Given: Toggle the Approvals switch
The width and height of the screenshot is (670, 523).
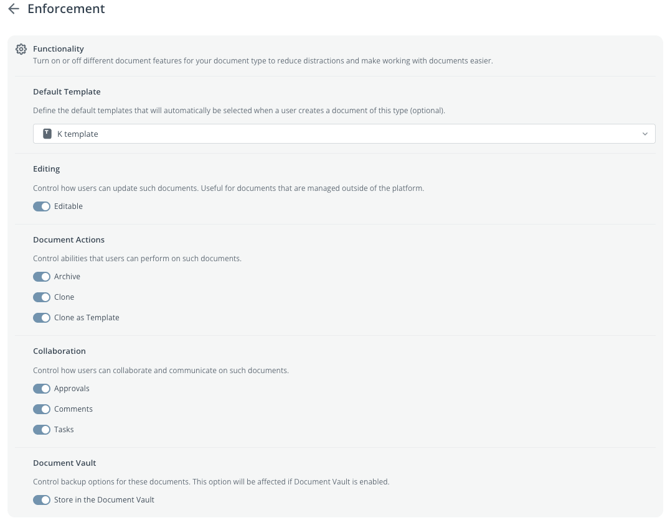Looking at the screenshot, I should pyautogui.click(x=41, y=388).
